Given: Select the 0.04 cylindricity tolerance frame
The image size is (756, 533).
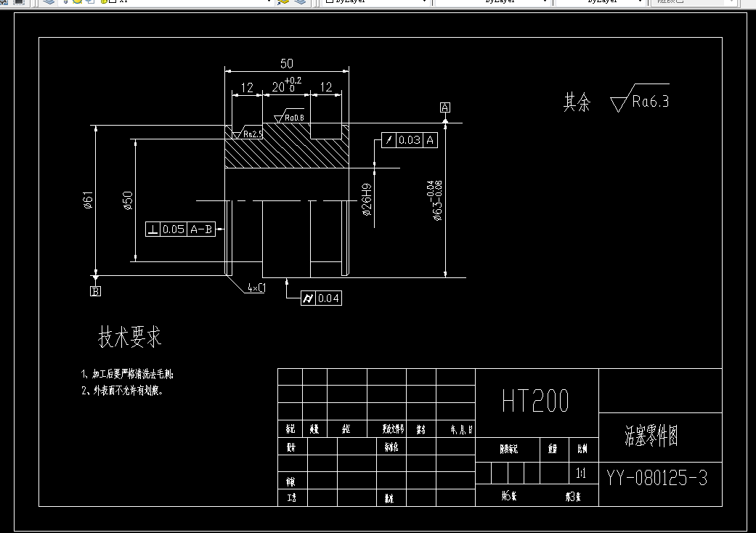Looking at the screenshot, I should [321, 298].
